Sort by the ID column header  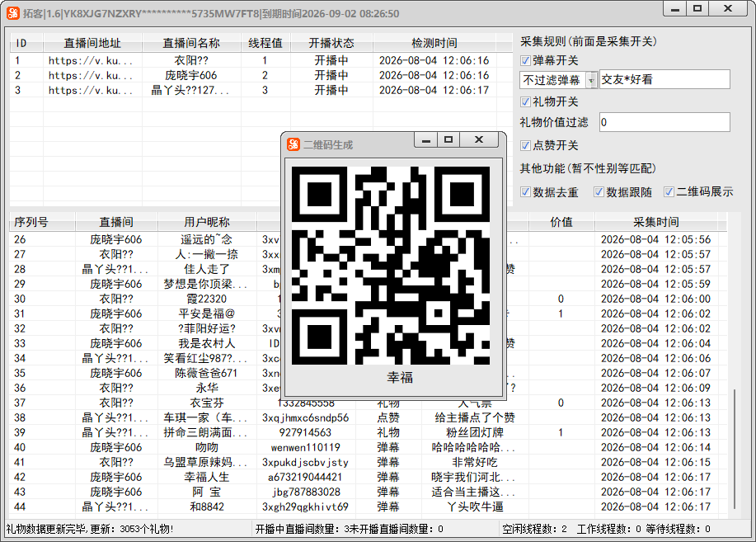pos(26,43)
